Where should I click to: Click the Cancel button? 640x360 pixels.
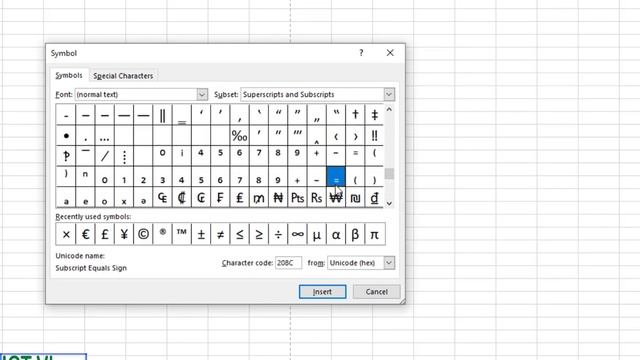click(x=377, y=292)
